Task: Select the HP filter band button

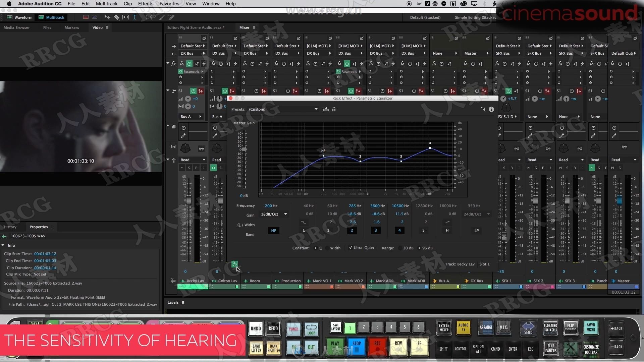Action: 273,230
